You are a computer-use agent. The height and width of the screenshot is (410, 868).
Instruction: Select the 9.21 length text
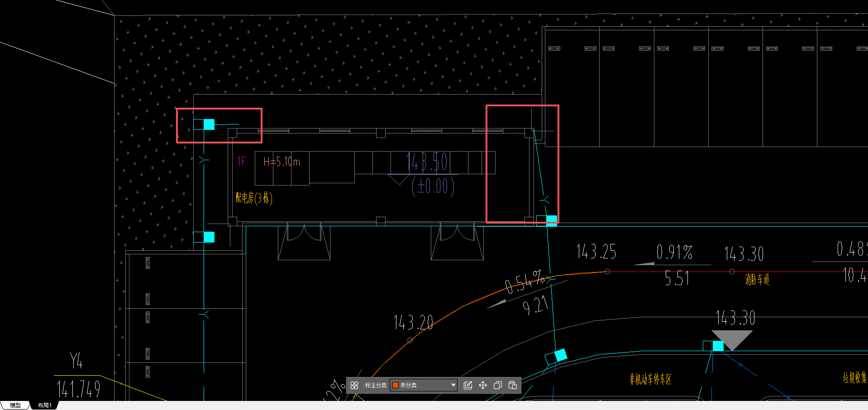(536, 305)
